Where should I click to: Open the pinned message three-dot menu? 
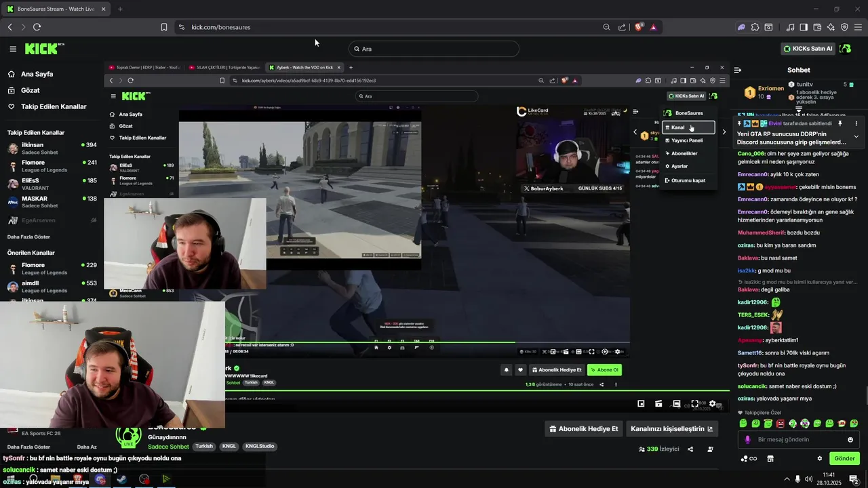tap(856, 123)
